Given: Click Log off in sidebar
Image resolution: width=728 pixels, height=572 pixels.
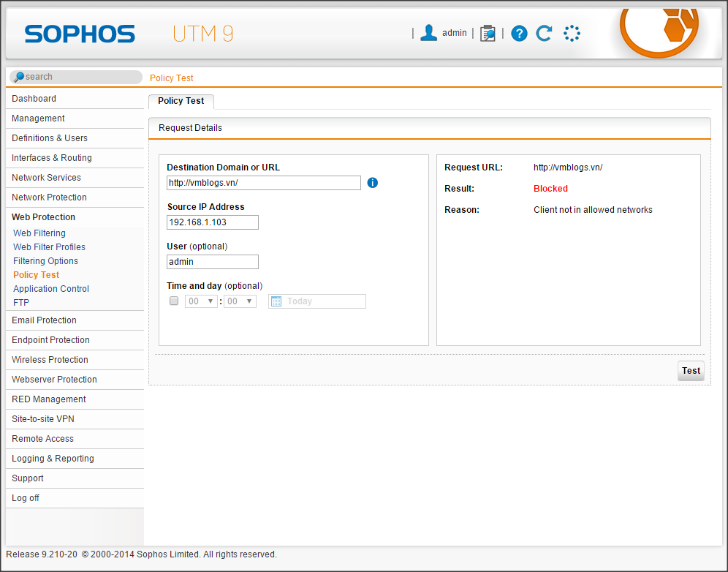Looking at the screenshot, I should coord(26,498).
